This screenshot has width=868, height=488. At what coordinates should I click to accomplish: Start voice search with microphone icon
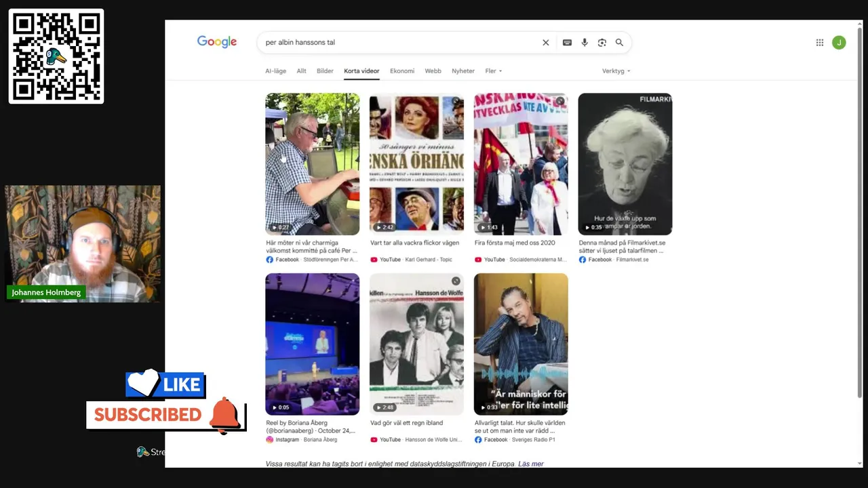(585, 43)
